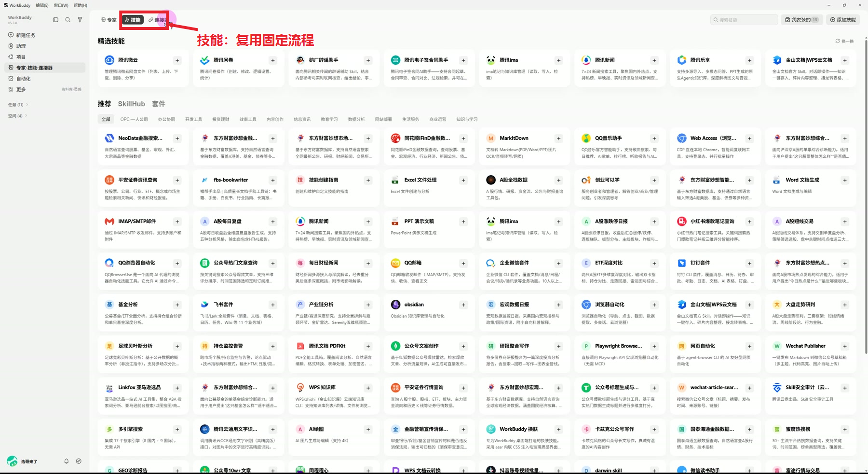Image resolution: width=868 pixels, height=474 pixels.
Task: Add the Wechat Publisher skill with plus
Action: [x=845, y=346]
